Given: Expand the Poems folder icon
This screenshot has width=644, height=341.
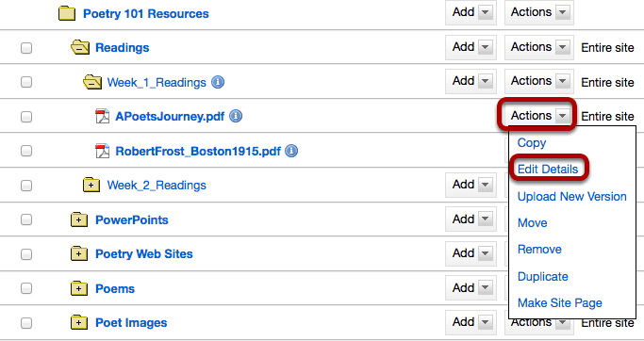Looking at the screenshot, I should point(79,288).
